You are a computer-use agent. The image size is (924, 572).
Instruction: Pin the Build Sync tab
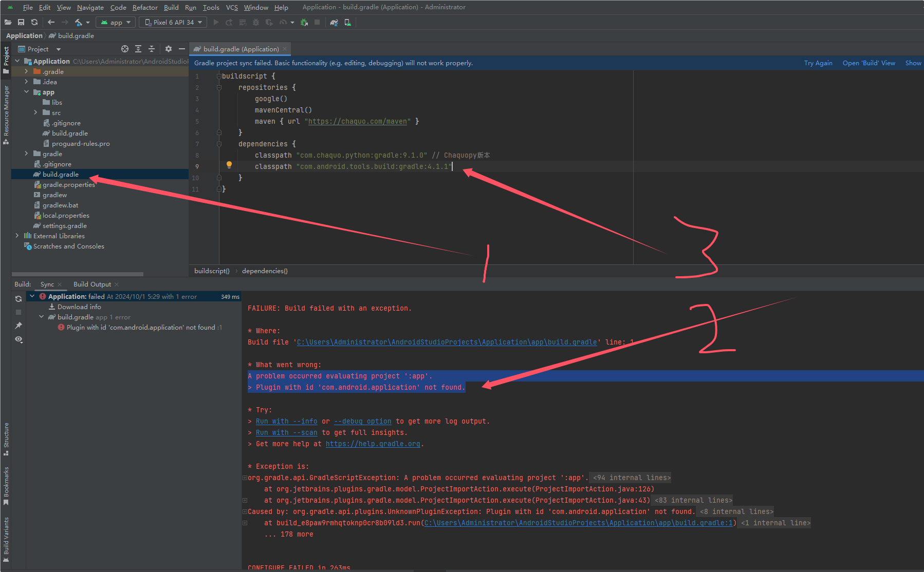tap(19, 326)
